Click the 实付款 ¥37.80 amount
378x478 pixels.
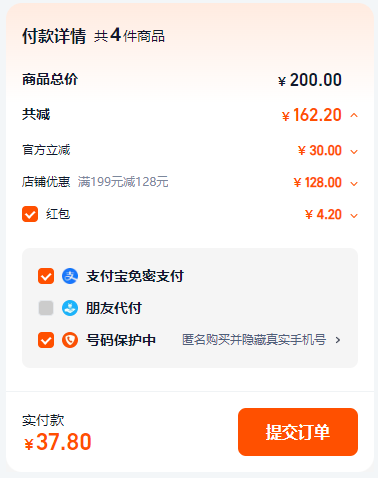58,442
